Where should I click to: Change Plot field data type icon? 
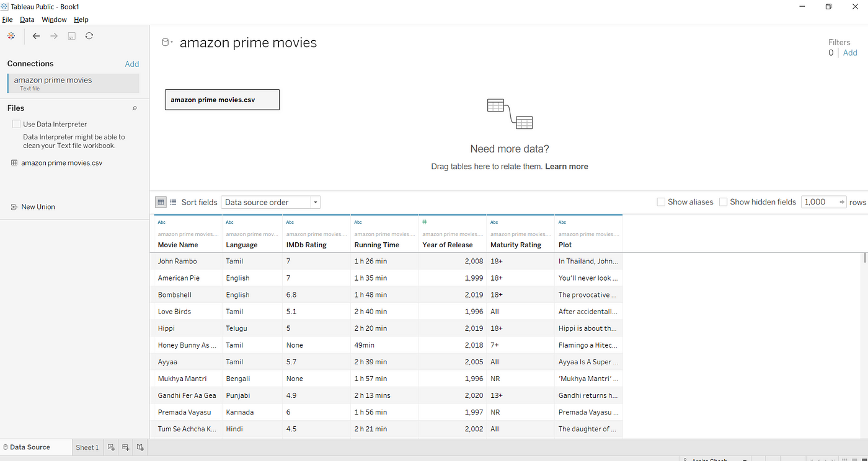pyautogui.click(x=562, y=222)
